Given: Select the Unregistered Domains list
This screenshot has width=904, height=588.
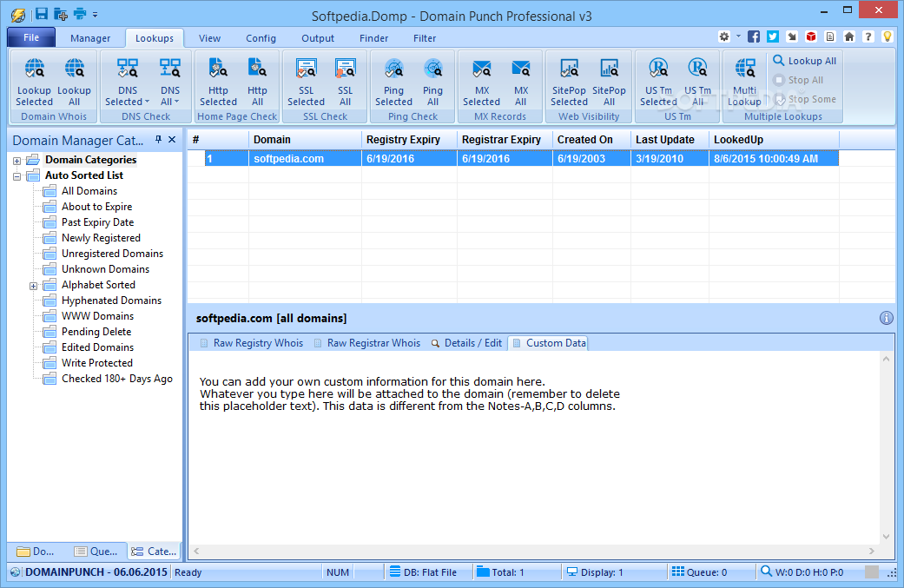Looking at the screenshot, I should [x=112, y=254].
